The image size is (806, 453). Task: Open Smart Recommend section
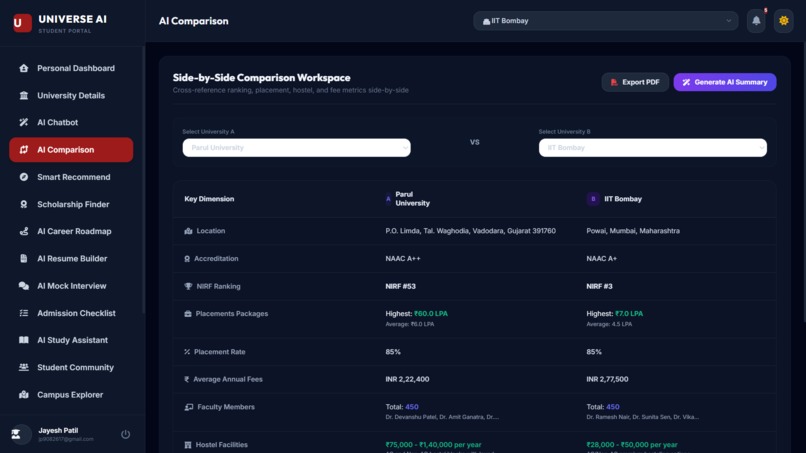tap(71, 177)
